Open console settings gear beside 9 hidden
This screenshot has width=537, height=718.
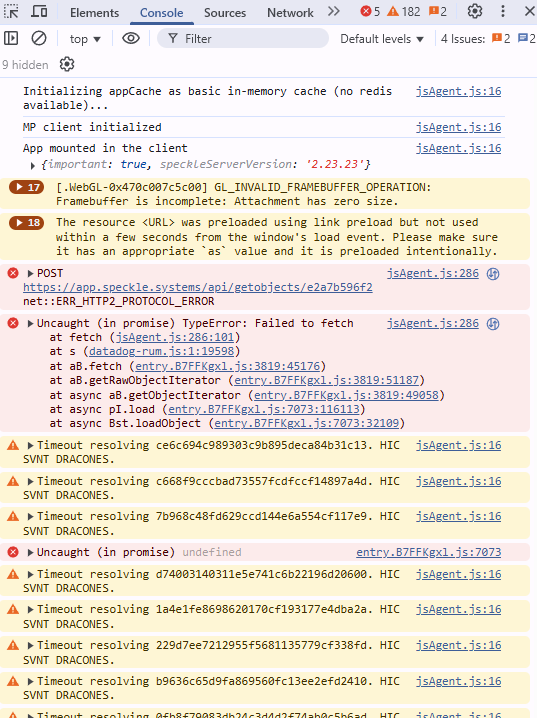click(x=67, y=65)
